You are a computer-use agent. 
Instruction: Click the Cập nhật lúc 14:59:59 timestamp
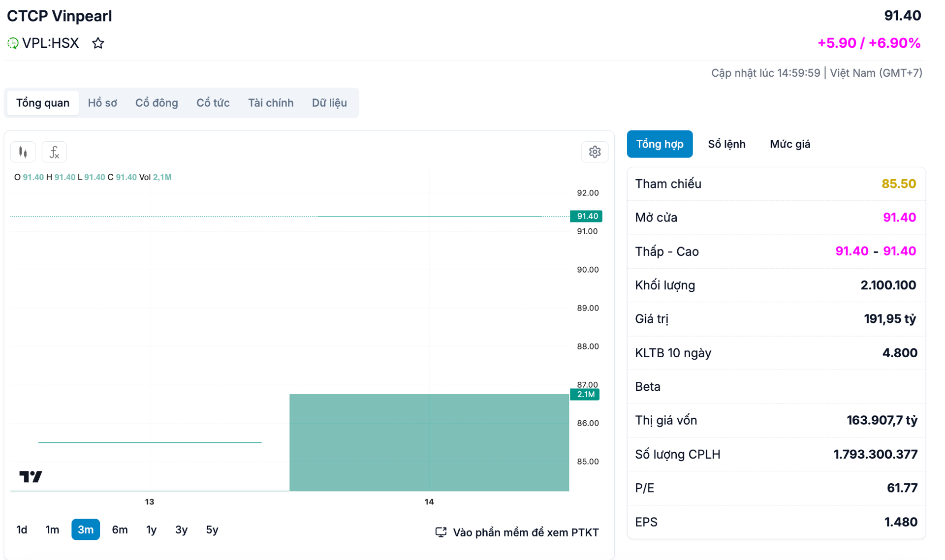[x=765, y=73]
